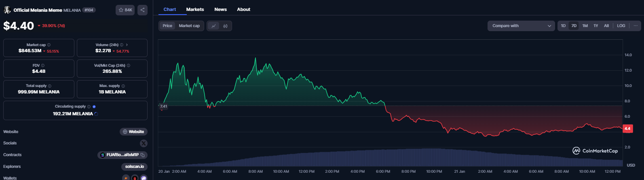Click the verified checkmark badge for circulating supply
The height and width of the screenshot is (180, 644).
pos(94,107)
